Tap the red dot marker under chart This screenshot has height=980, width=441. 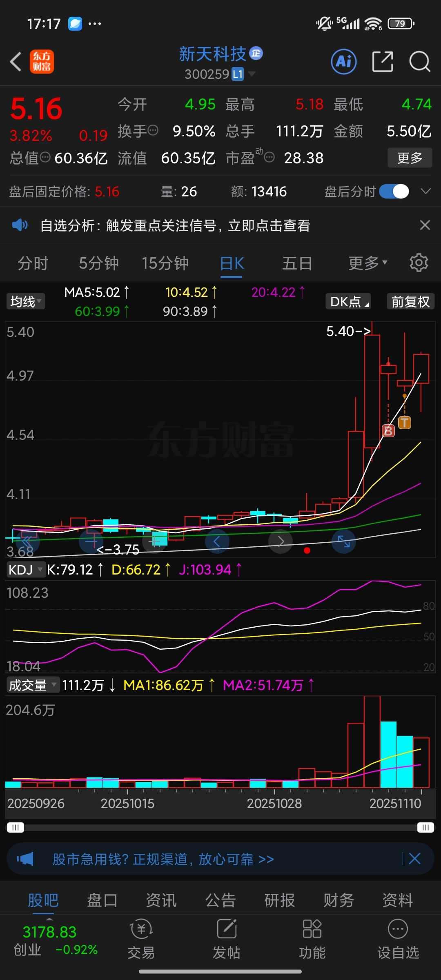(x=307, y=550)
